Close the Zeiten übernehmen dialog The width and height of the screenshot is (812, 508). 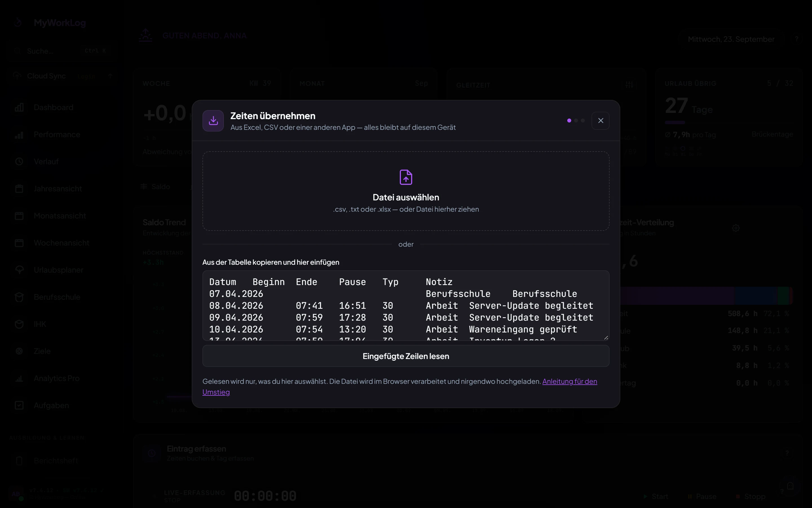(x=600, y=121)
